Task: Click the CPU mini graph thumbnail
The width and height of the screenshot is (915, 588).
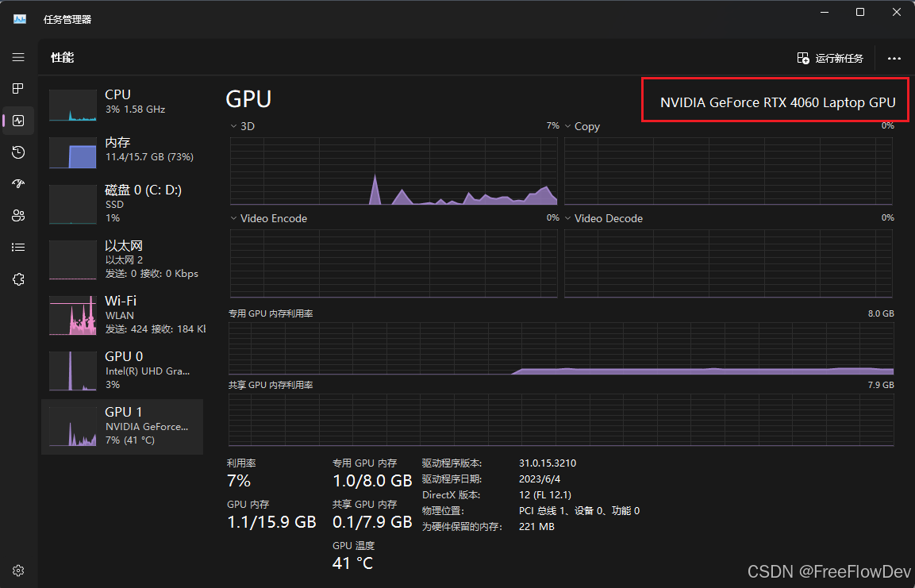Action: (x=73, y=106)
